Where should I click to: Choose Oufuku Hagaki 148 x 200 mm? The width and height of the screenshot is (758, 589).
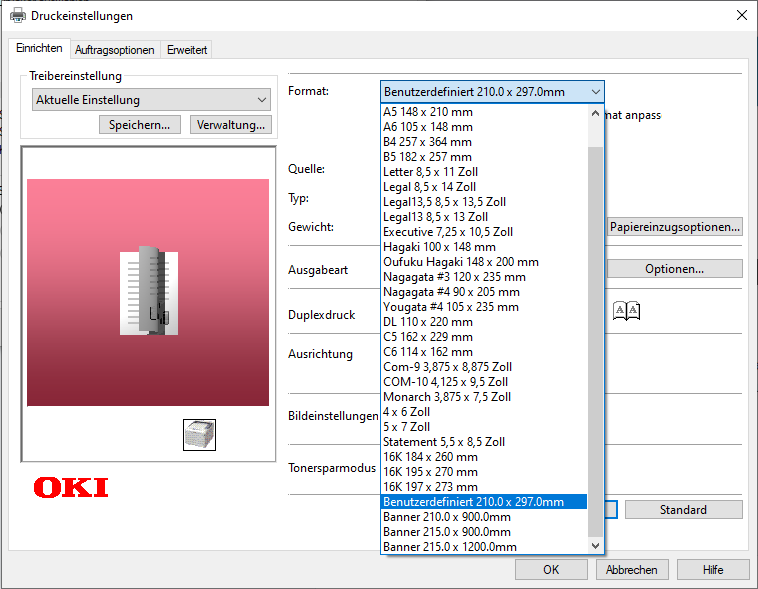point(484,262)
